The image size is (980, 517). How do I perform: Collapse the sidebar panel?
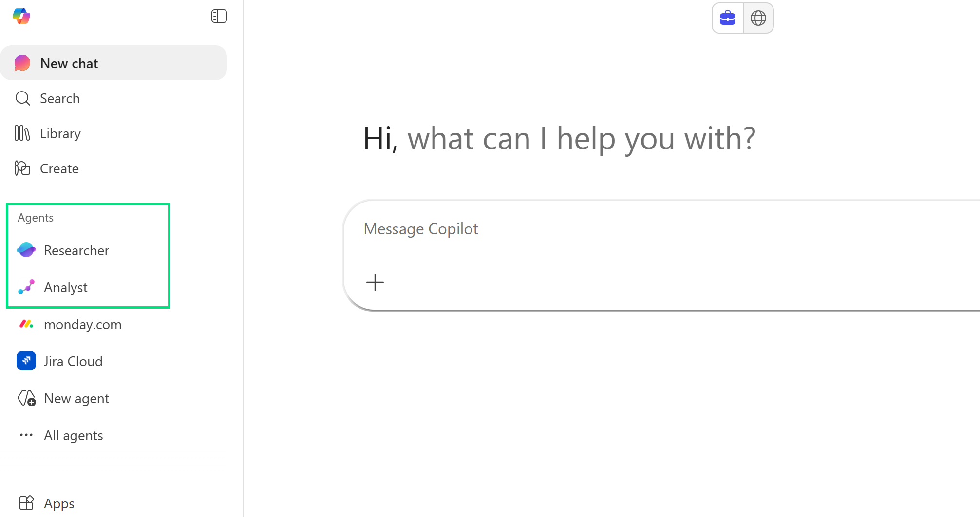point(219,16)
